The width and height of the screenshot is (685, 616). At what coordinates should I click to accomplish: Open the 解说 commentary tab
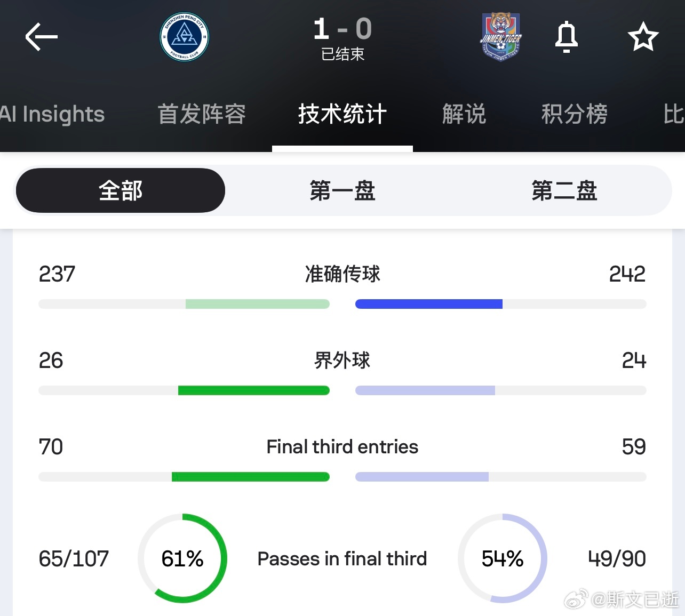click(464, 114)
